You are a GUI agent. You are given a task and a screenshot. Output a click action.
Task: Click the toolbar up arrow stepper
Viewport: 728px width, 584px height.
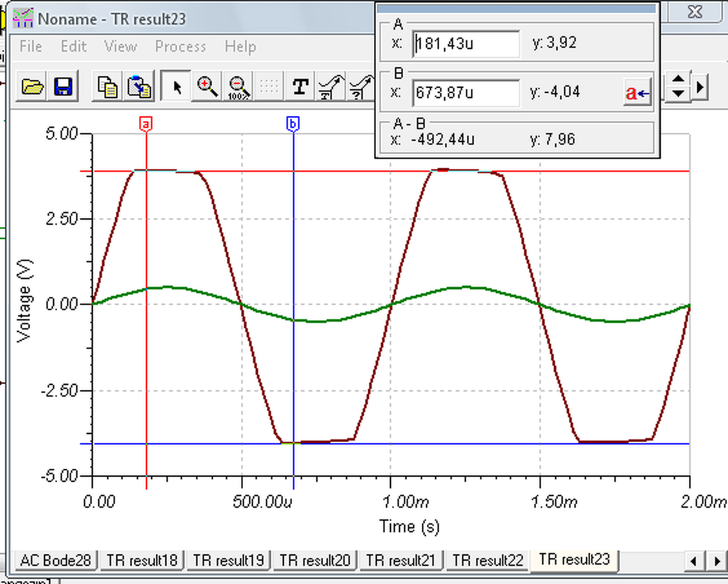pos(678,79)
